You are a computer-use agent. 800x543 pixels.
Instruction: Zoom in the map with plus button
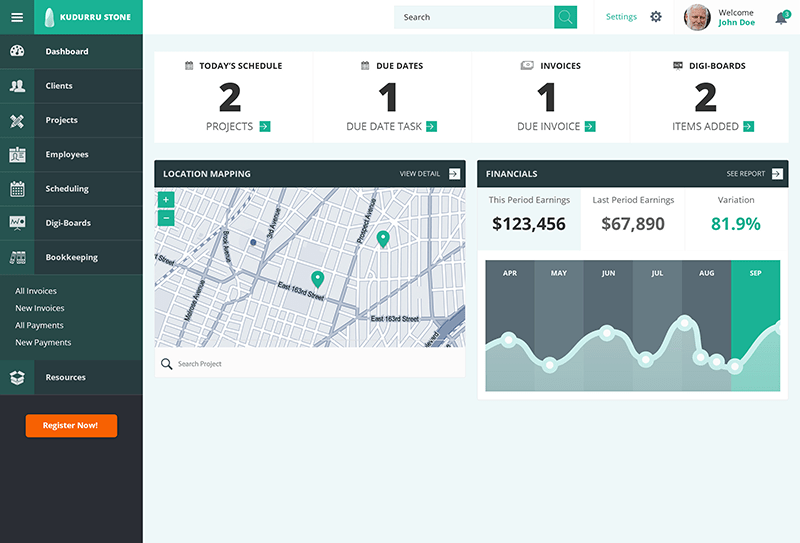coord(166,200)
